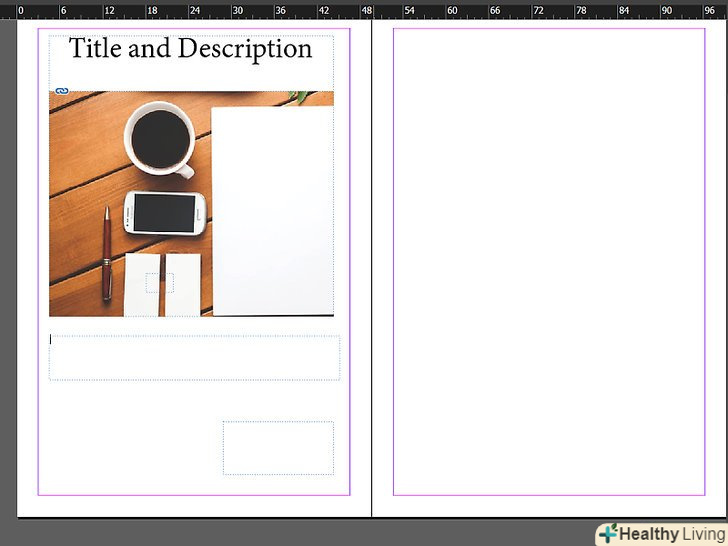Click inside the empty text frame below the photo

pos(194,358)
